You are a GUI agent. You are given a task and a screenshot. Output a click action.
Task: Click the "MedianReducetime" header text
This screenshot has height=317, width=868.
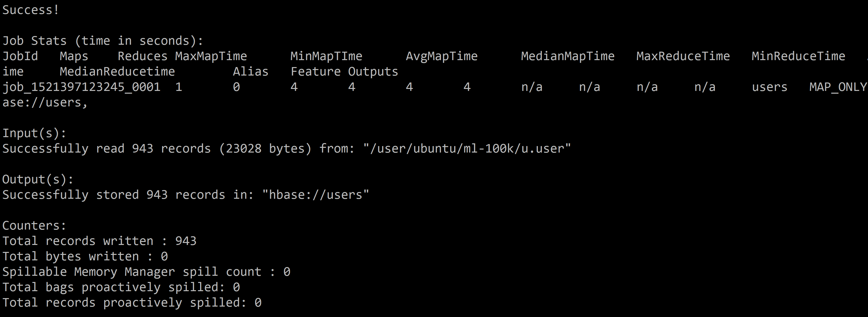[117, 72]
